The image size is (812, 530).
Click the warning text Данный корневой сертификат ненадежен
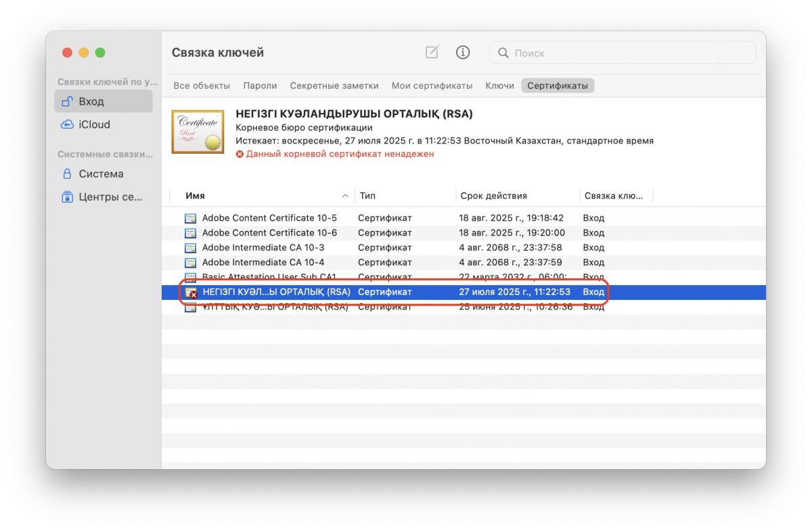coord(340,154)
